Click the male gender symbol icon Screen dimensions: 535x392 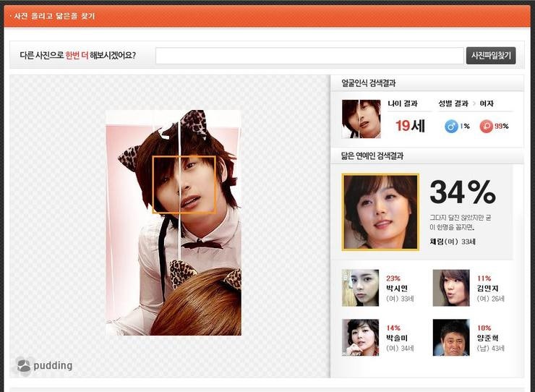[451, 126]
